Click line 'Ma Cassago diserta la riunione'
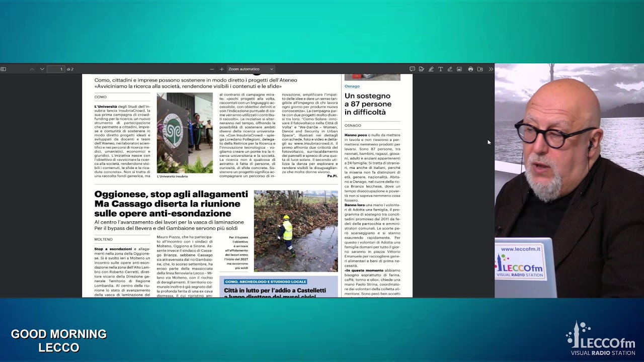The width and height of the screenshot is (644, 362). tap(168, 204)
